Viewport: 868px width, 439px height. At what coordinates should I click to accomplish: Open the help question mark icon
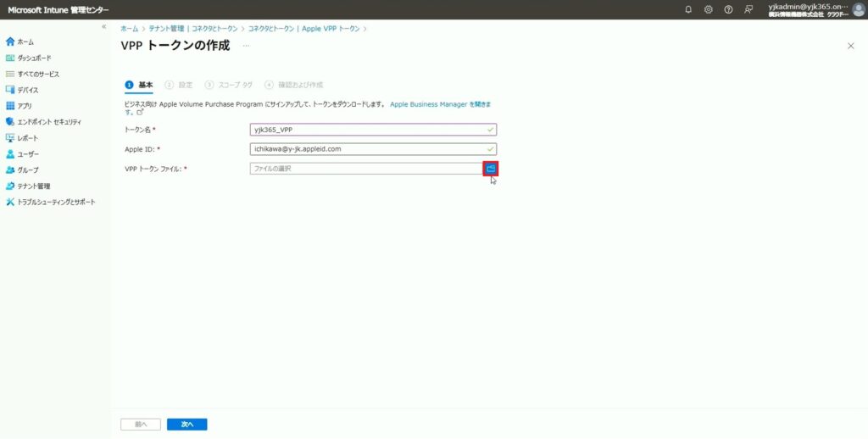click(728, 9)
